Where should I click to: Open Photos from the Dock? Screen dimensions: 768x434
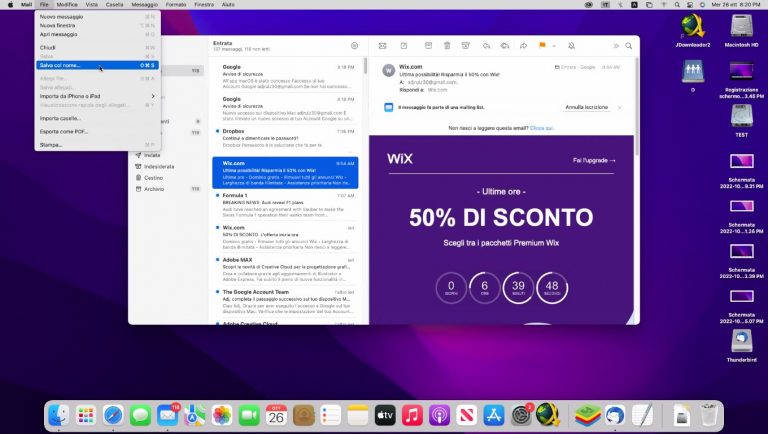pyautogui.click(x=222, y=415)
